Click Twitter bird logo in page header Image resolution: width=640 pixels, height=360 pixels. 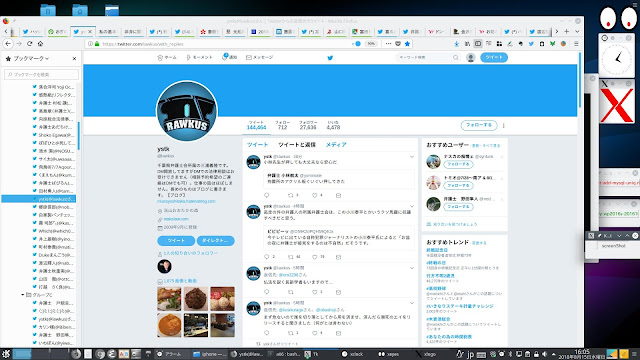pos(330,58)
